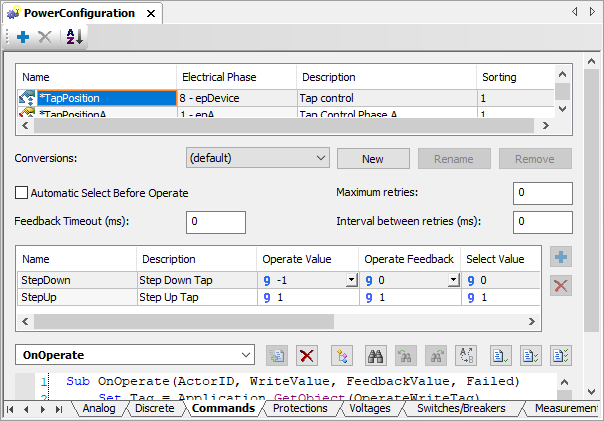Click the Feedback Timeout input field
This screenshot has height=421, width=604.
pos(216,222)
